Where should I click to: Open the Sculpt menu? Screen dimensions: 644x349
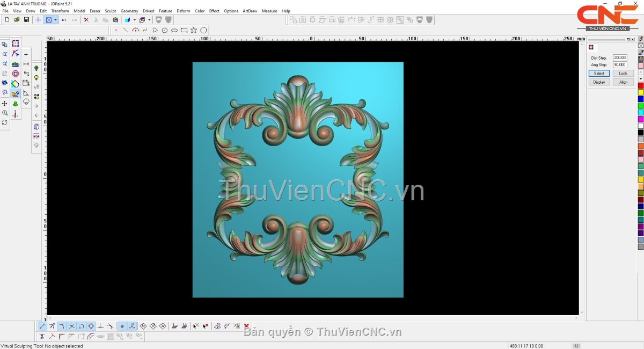(x=110, y=11)
